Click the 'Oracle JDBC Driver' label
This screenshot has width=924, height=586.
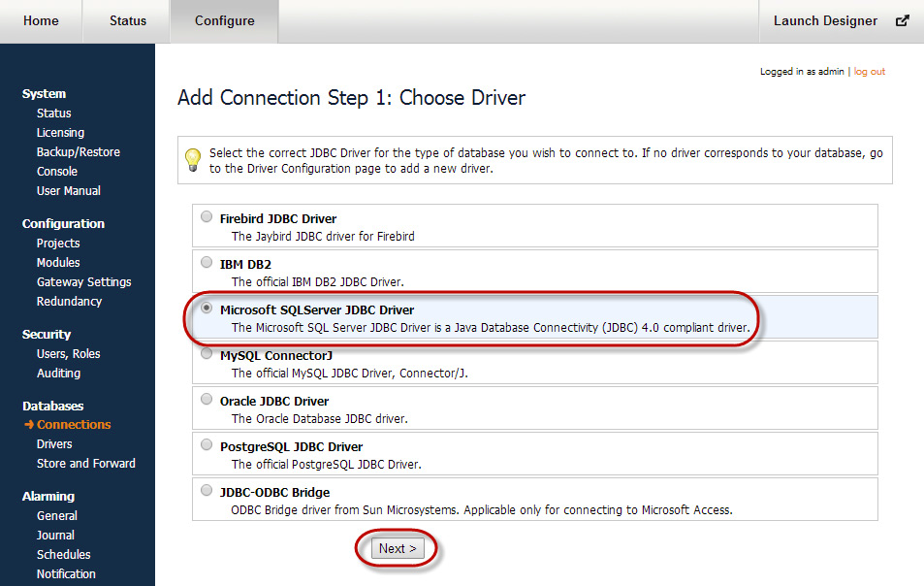point(274,402)
